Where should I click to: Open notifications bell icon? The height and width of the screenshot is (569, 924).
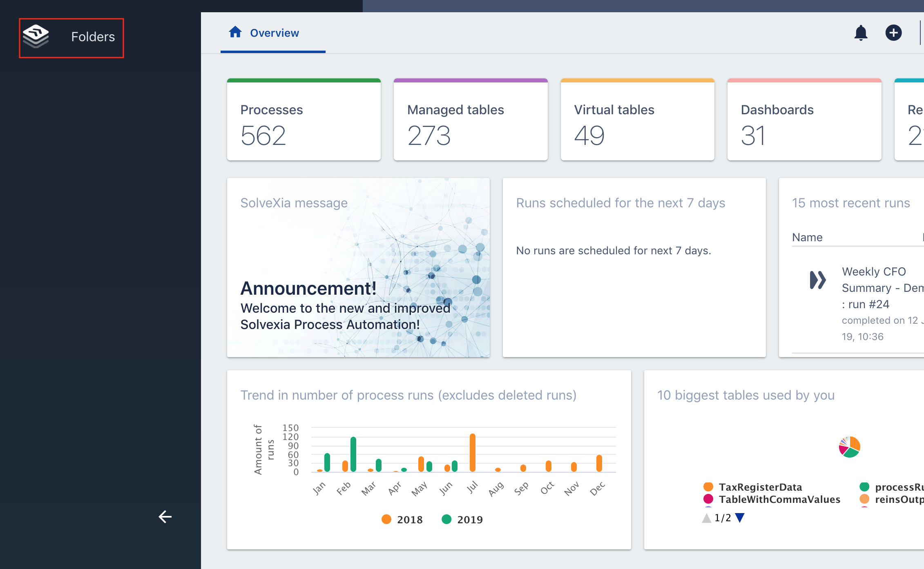coord(861,33)
